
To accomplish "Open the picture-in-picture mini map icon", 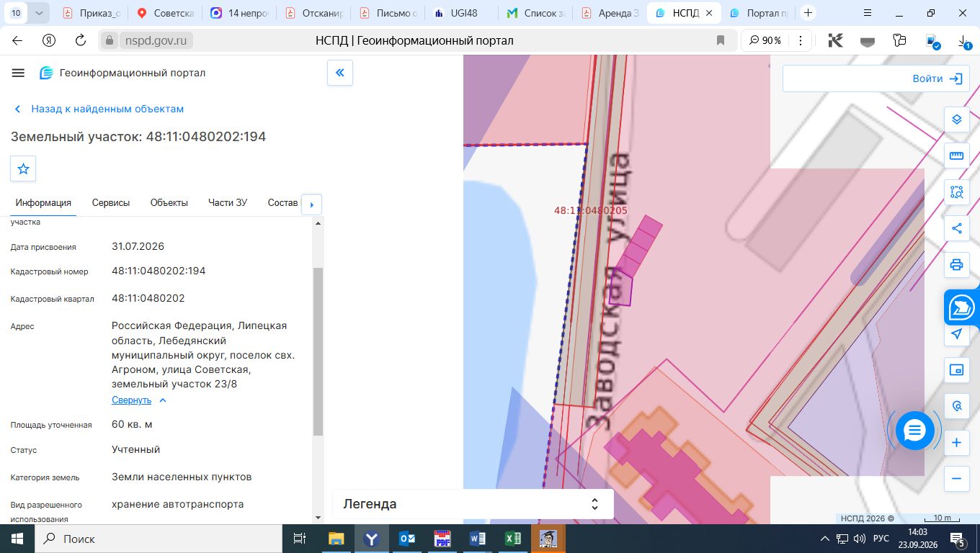I will pyautogui.click(x=957, y=370).
